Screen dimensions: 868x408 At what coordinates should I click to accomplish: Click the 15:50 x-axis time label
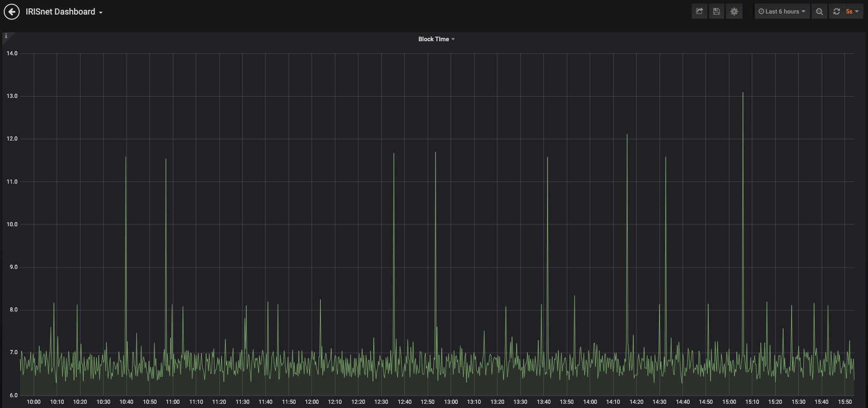pyautogui.click(x=845, y=402)
